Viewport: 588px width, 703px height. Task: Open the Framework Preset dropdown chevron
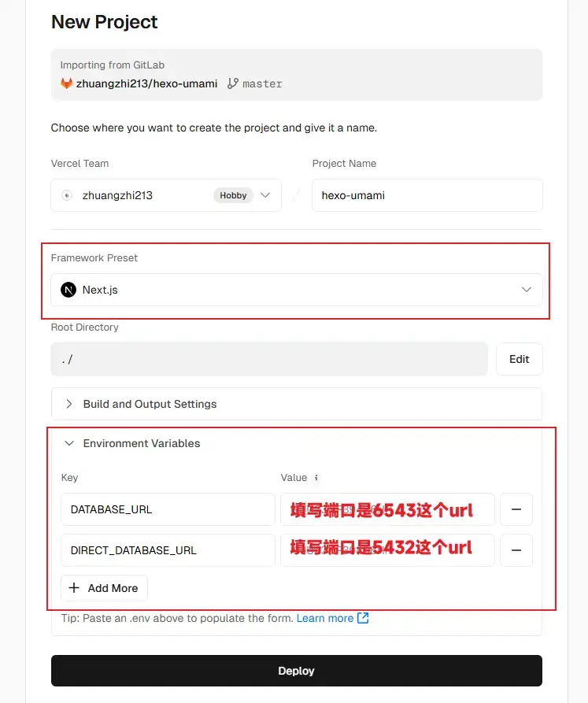point(527,290)
